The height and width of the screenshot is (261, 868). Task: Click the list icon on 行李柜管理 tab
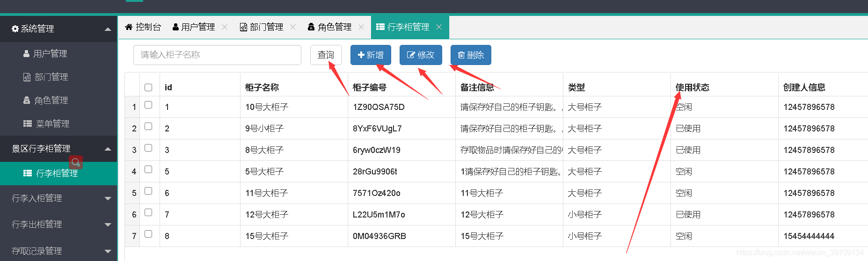click(380, 27)
